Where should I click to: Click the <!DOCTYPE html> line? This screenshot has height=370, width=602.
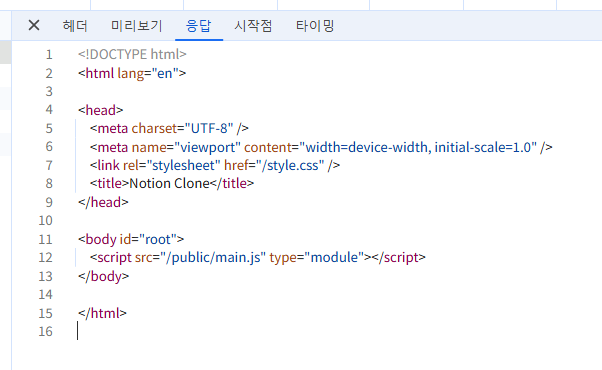coord(132,54)
